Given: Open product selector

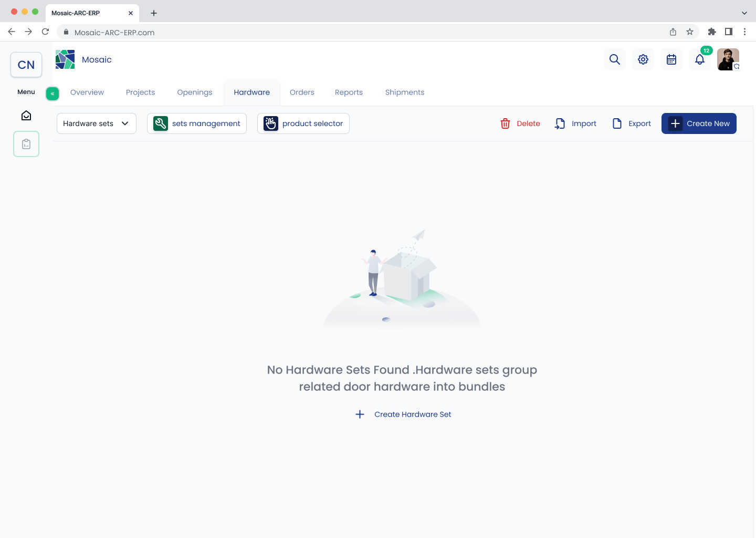Looking at the screenshot, I should tap(303, 123).
